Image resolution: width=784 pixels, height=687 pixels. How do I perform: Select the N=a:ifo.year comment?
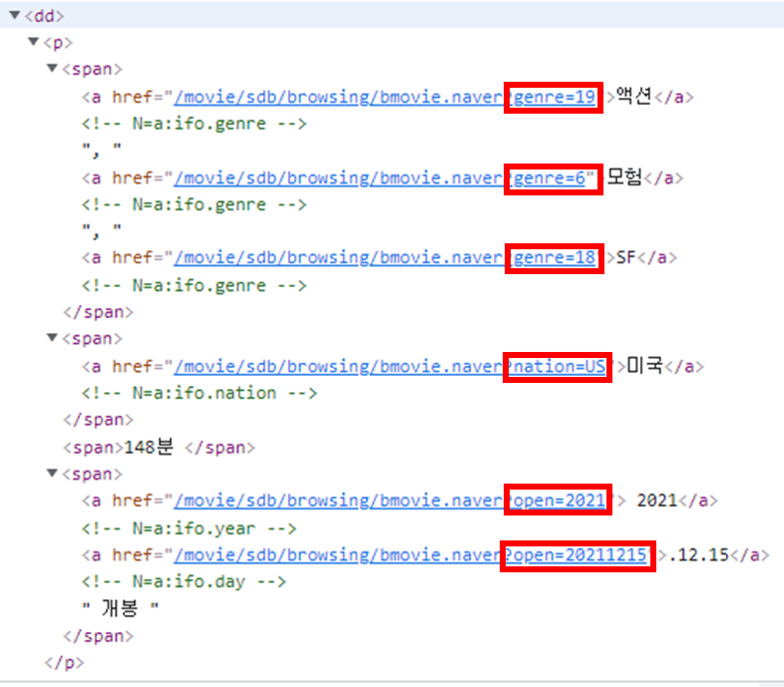[189, 528]
